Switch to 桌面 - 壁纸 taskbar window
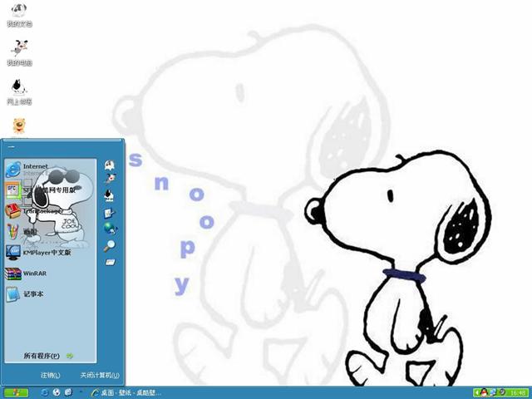Image resolution: width=532 pixels, height=399 pixels. click(126, 392)
